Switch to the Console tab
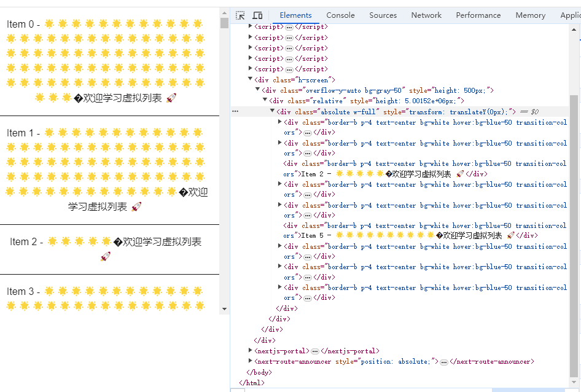Viewport: 581px width, 392px height. point(340,15)
